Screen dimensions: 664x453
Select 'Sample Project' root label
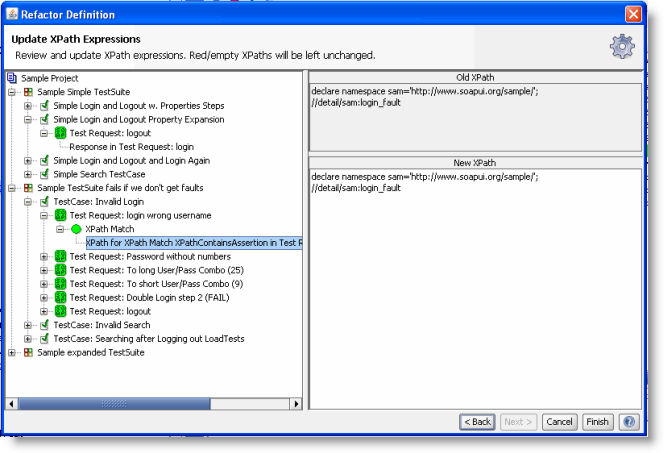(x=50, y=78)
